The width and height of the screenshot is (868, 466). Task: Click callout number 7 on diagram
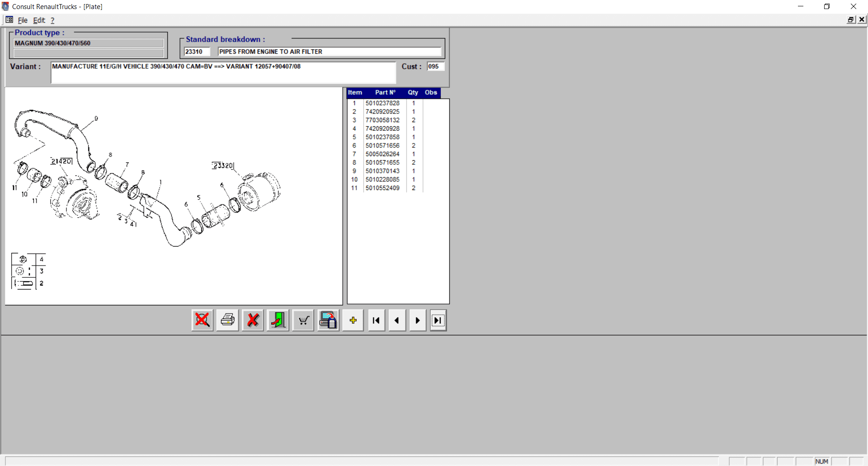coord(127,165)
